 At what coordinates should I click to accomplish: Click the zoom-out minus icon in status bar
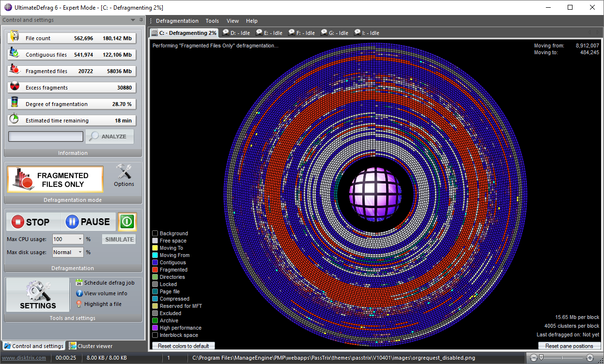533,358
